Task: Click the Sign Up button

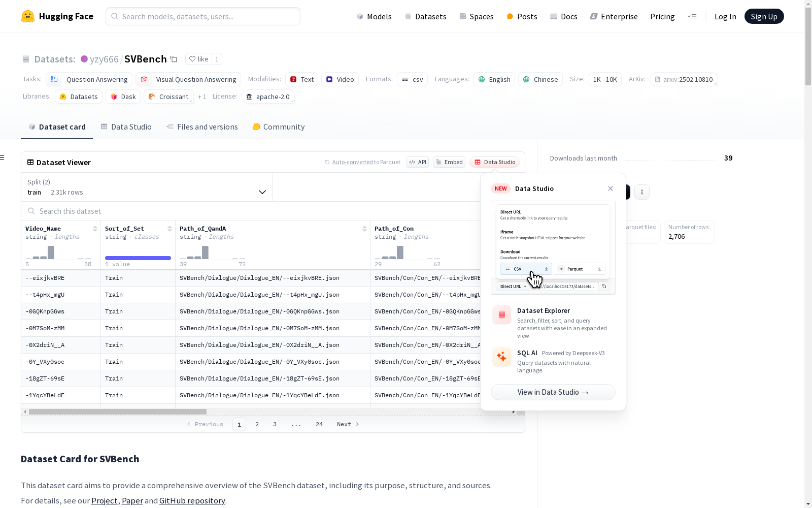Action: click(764, 16)
